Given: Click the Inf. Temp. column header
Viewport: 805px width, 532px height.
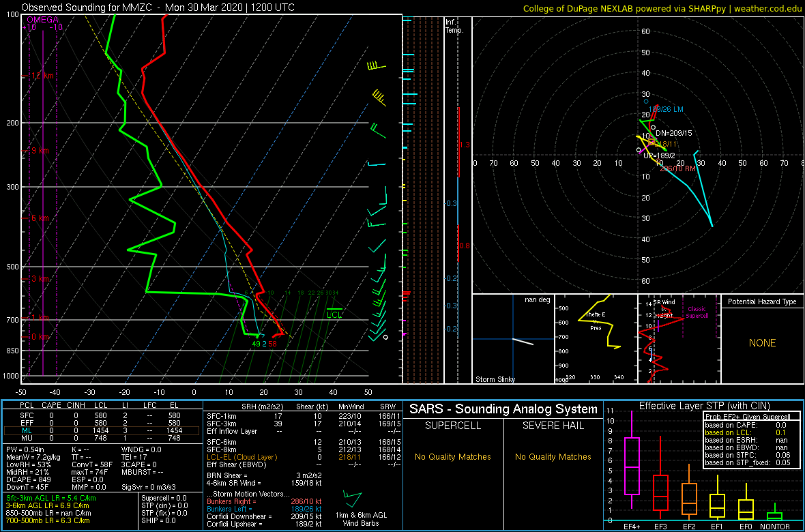Looking at the screenshot, I should click(455, 26).
